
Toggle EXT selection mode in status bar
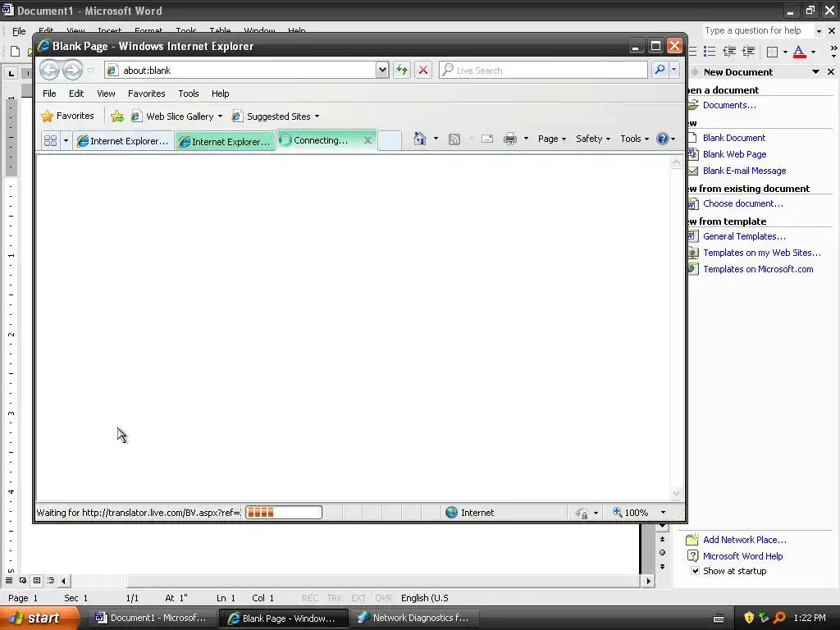coord(358,598)
